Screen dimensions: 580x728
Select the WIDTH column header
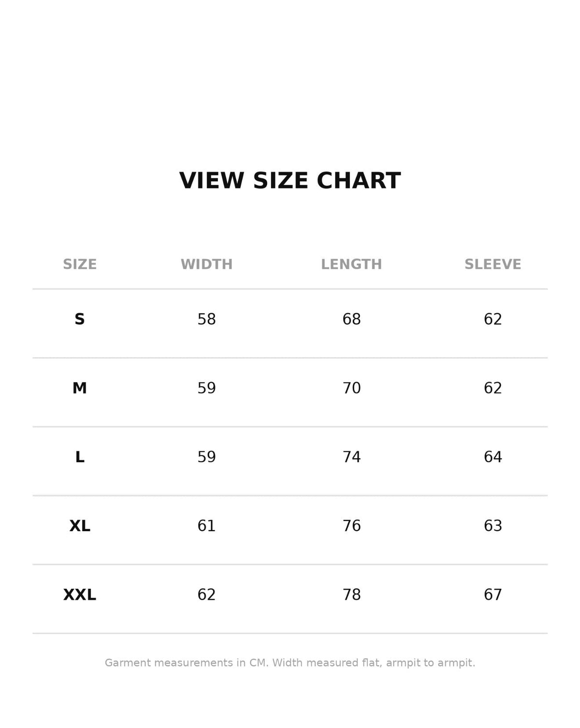click(x=206, y=264)
